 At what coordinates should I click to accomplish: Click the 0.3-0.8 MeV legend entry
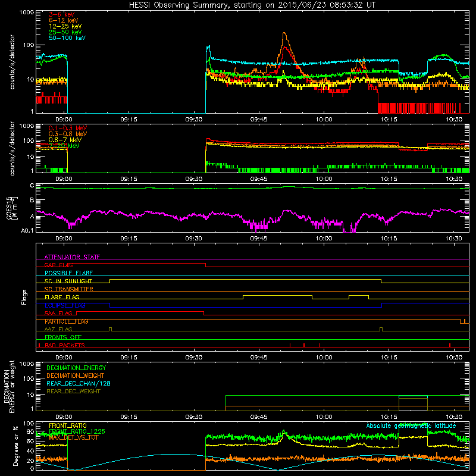tap(68, 134)
